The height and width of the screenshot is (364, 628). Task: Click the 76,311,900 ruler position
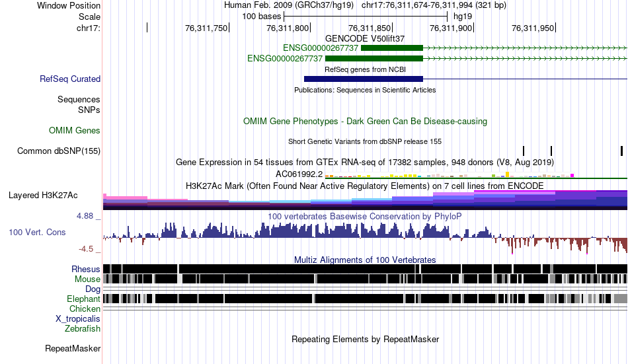451,28
